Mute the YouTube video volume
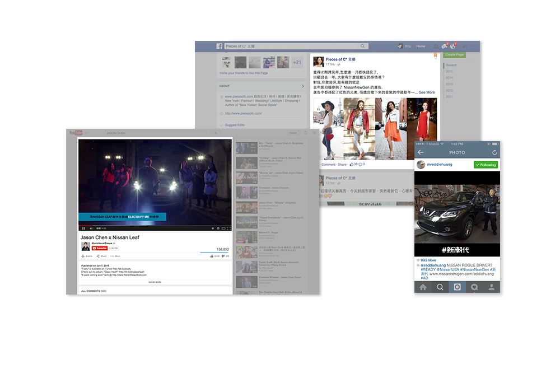 click(91, 228)
